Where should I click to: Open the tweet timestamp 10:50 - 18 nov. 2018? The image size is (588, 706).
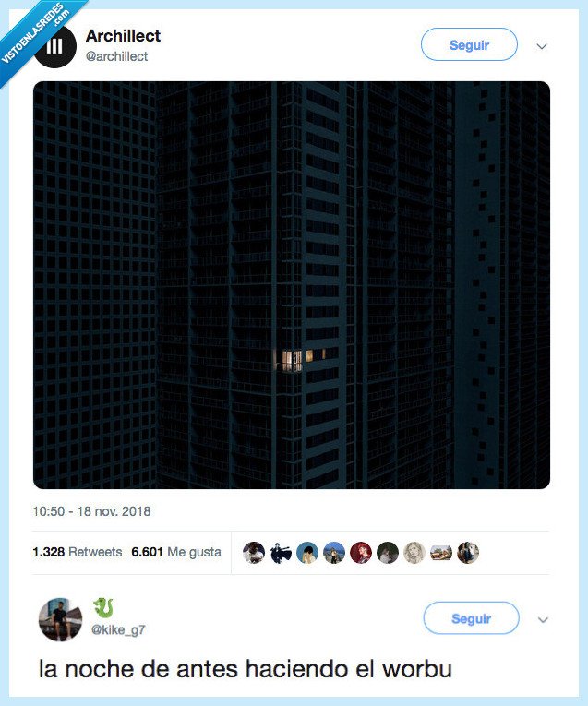pos(91,511)
